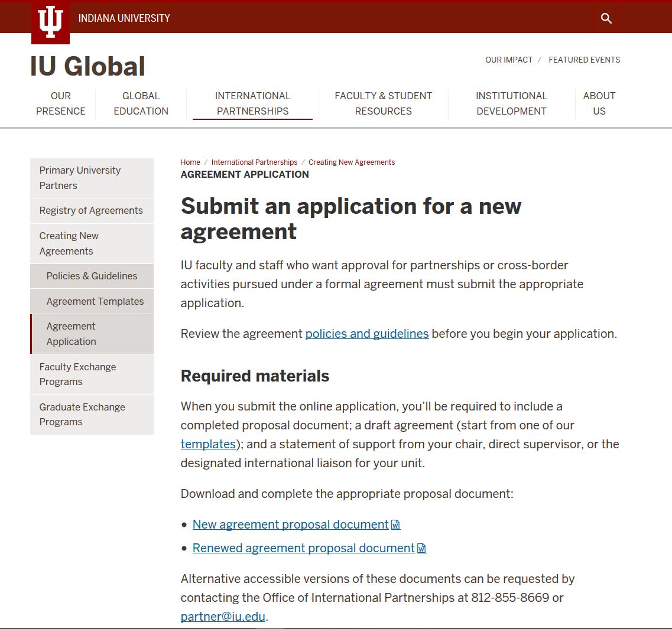Select Agreement Templates in sidebar
Screen dimensions: 672x629
pos(95,301)
